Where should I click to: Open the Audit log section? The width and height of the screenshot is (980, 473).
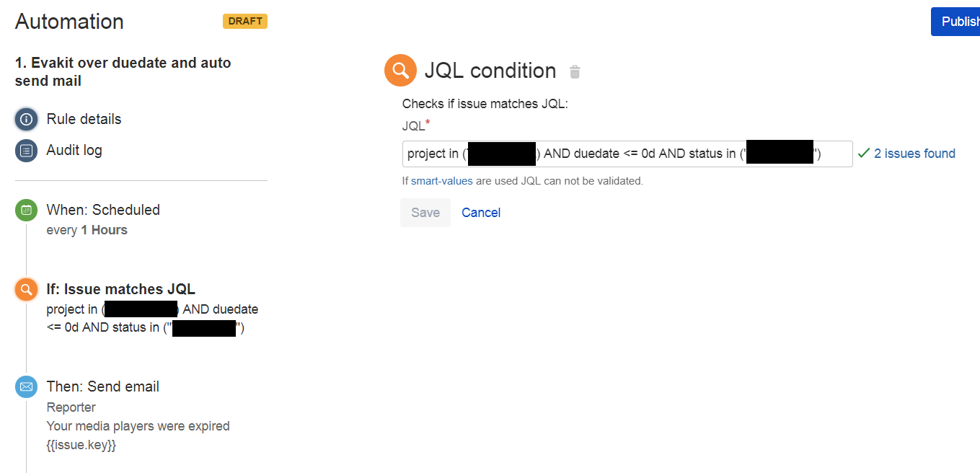(74, 150)
